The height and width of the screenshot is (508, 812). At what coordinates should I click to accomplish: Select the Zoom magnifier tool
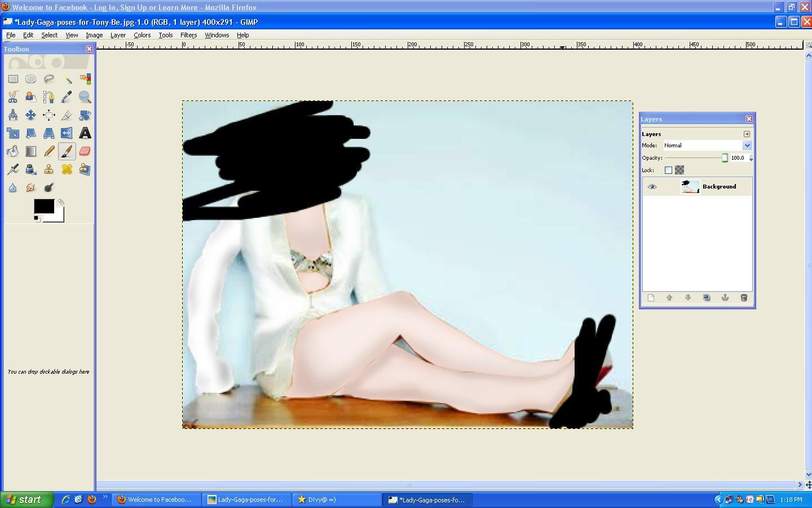pos(85,97)
